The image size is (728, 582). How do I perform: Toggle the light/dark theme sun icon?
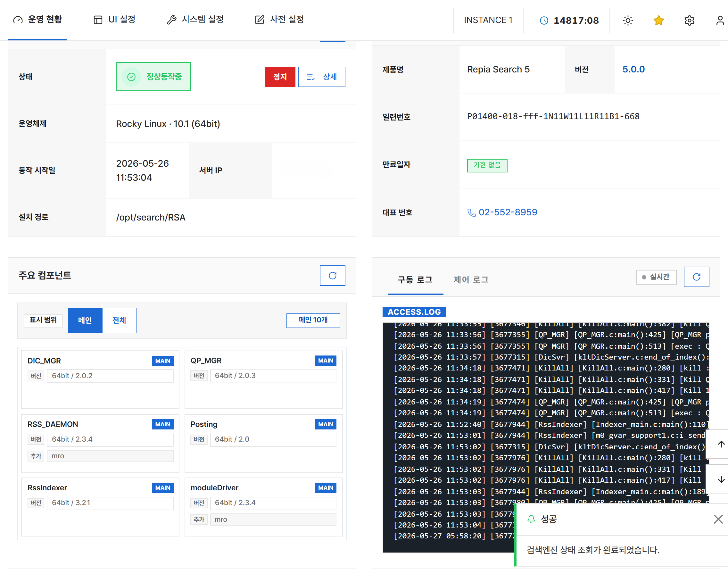click(x=628, y=21)
